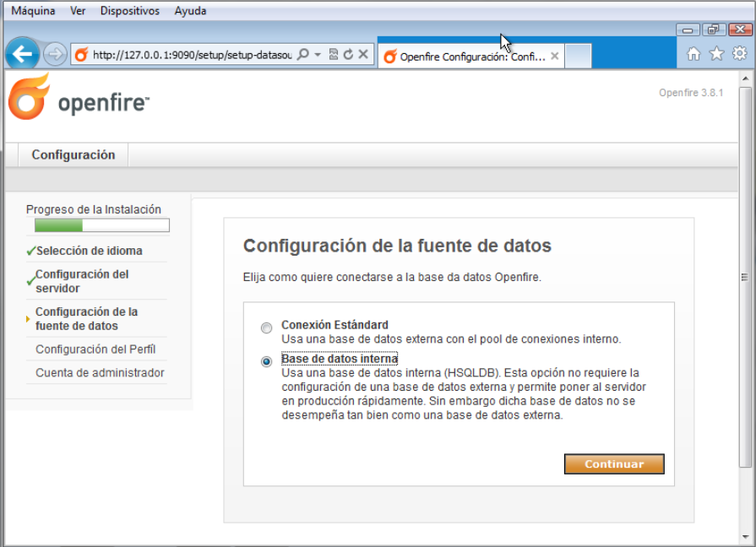Click the Openfire flame logo
Viewport: 756px width, 547px height.
pyautogui.click(x=30, y=97)
